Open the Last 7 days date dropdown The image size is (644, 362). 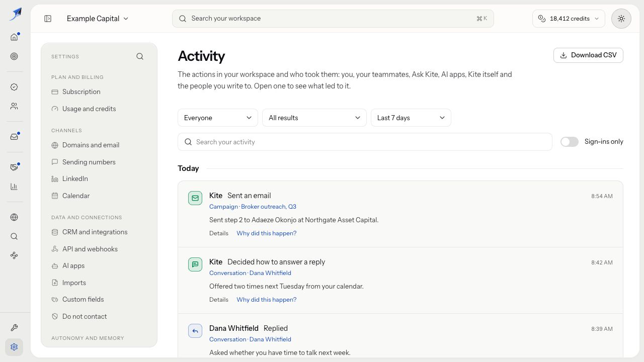point(411,118)
